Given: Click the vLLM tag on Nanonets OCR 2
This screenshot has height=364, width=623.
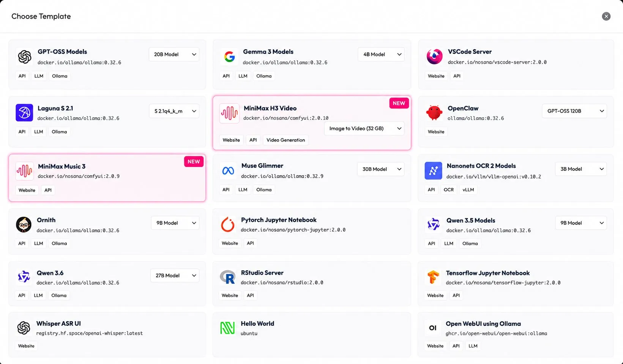Looking at the screenshot, I should click(x=468, y=190).
